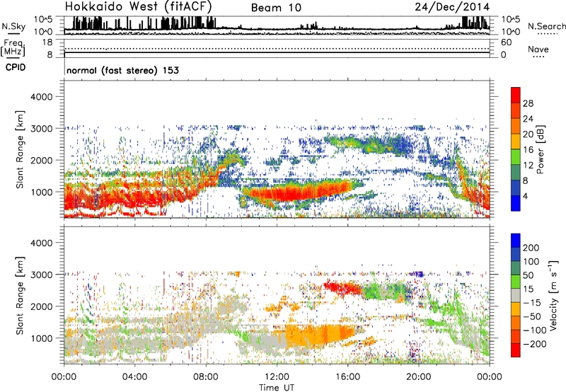The image size is (566, 392).
Task: Click the right '10^0' noise axis tick
Action: coord(511,32)
